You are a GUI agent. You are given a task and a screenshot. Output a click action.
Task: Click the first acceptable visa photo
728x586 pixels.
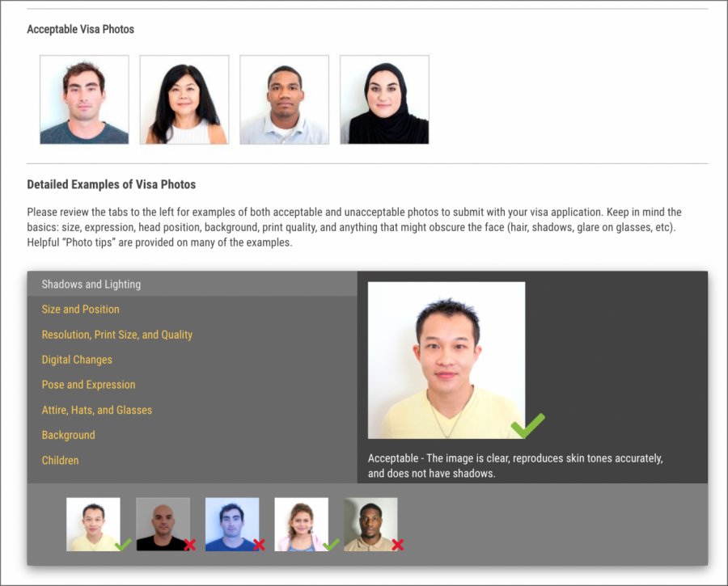tap(84, 99)
